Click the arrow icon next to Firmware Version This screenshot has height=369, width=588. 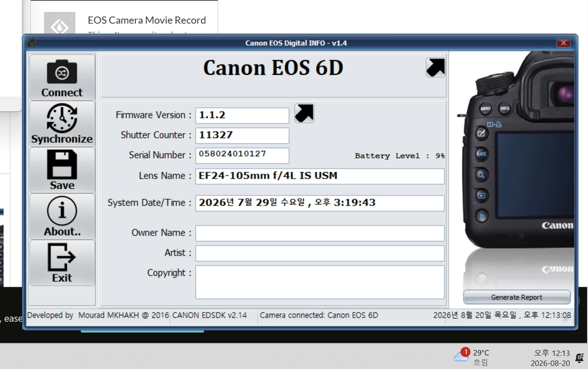pos(304,113)
